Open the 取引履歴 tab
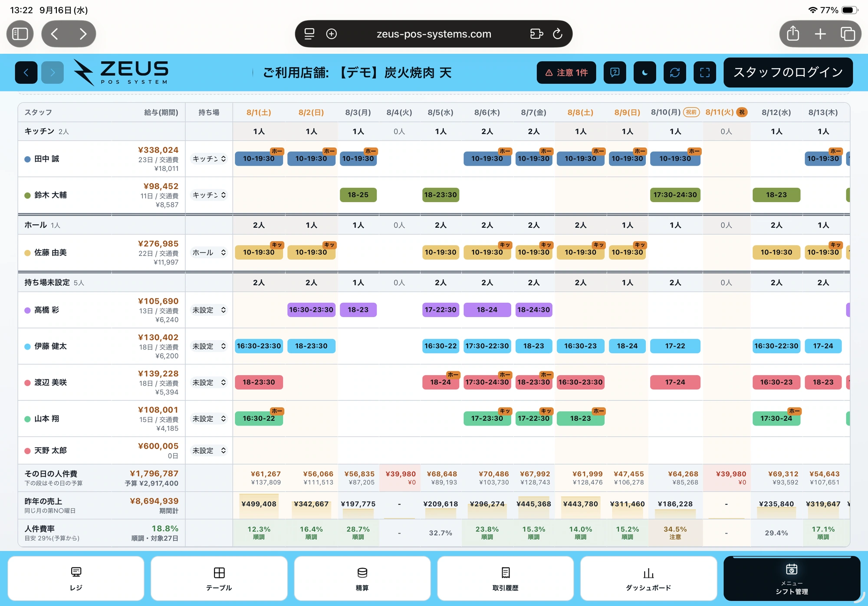Image resolution: width=868 pixels, height=606 pixels. coord(506,579)
